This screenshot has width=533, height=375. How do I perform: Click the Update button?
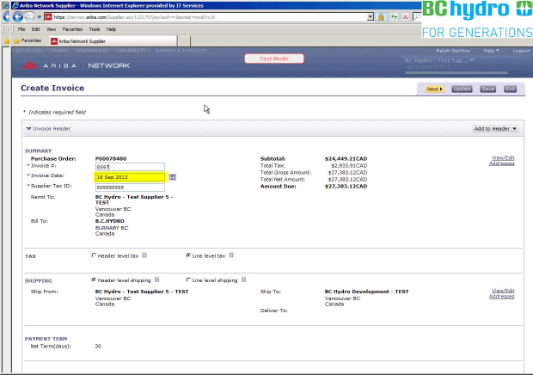click(x=462, y=89)
